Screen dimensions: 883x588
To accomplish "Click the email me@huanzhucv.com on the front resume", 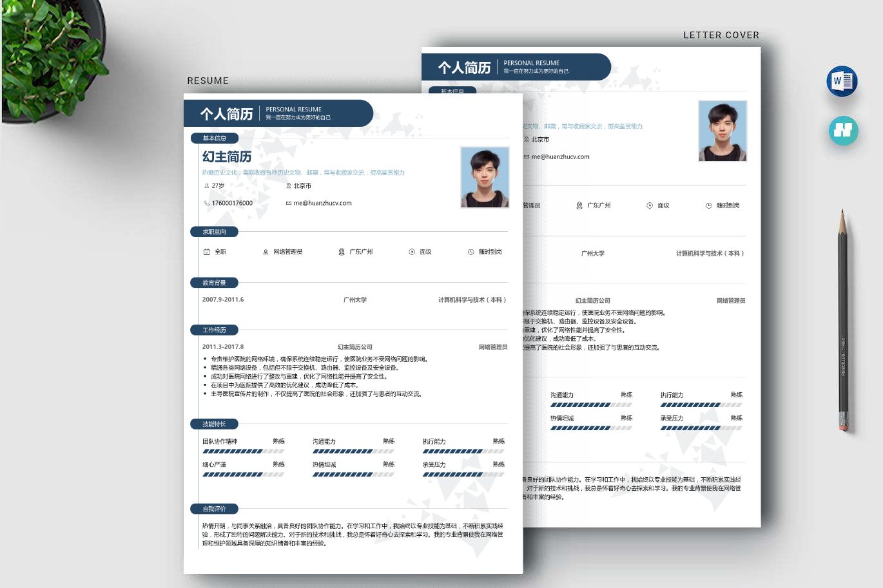I will point(323,204).
